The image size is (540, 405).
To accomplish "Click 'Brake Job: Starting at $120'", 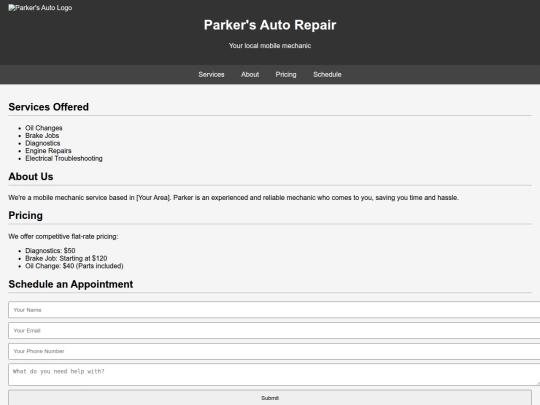I will (66, 258).
